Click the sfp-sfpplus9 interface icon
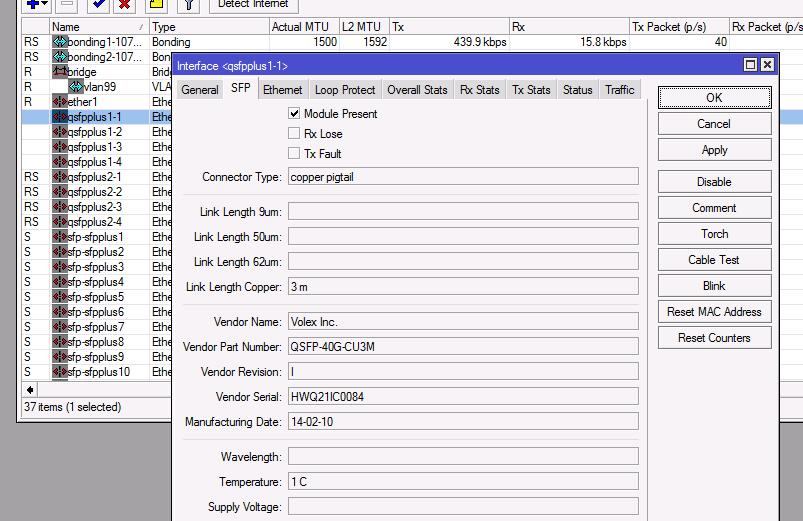 tap(59, 357)
